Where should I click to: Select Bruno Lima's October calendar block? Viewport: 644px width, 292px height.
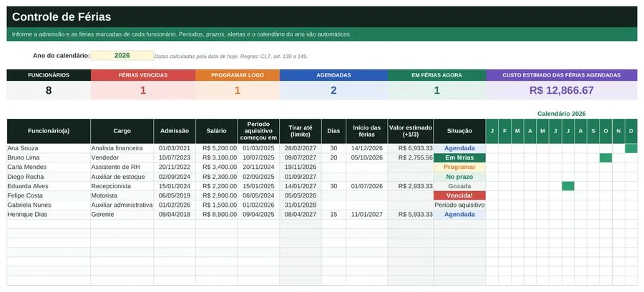pyautogui.click(x=606, y=157)
